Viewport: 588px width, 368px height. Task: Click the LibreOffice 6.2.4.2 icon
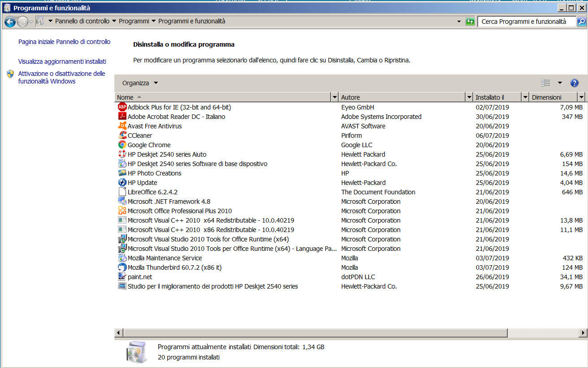(x=122, y=192)
